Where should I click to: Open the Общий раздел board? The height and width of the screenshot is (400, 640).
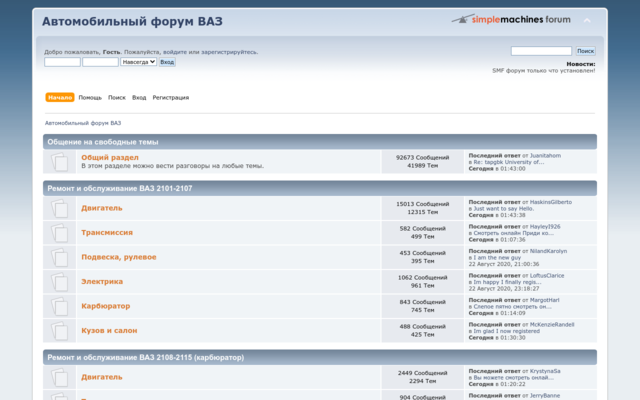[110, 158]
